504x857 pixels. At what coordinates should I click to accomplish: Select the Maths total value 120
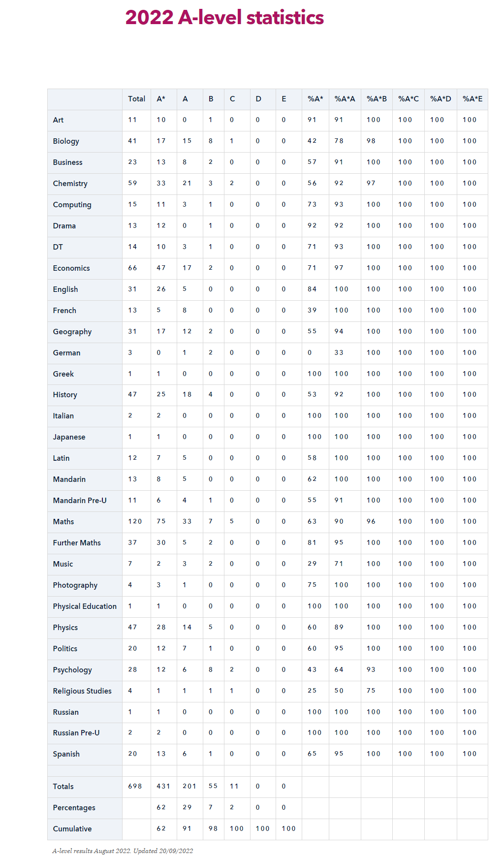[x=135, y=521]
